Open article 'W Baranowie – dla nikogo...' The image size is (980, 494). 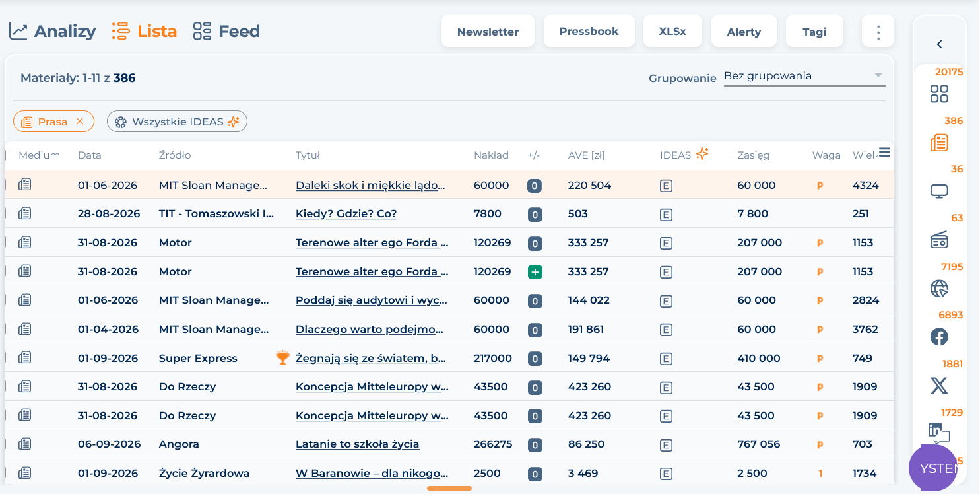click(372, 474)
